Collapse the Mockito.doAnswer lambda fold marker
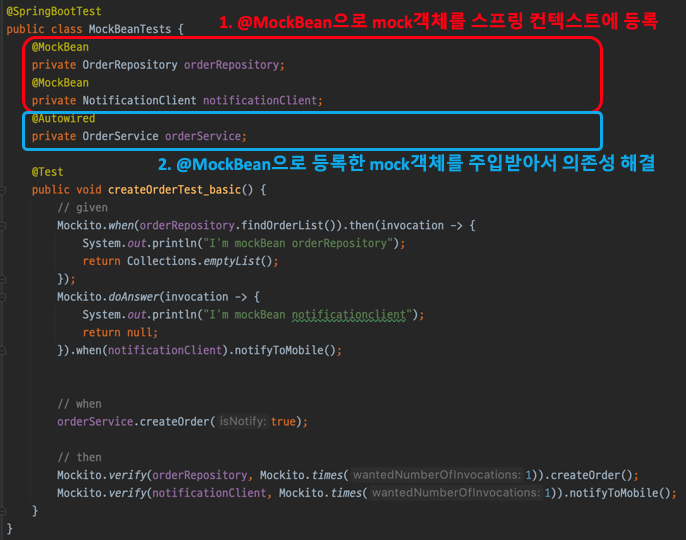This screenshot has width=686, height=540. pos(2,297)
